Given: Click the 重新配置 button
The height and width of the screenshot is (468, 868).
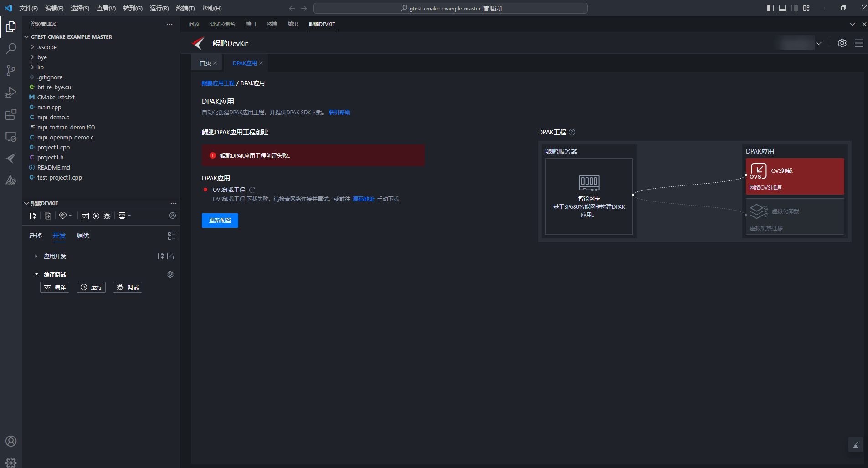Looking at the screenshot, I should (x=220, y=221).
